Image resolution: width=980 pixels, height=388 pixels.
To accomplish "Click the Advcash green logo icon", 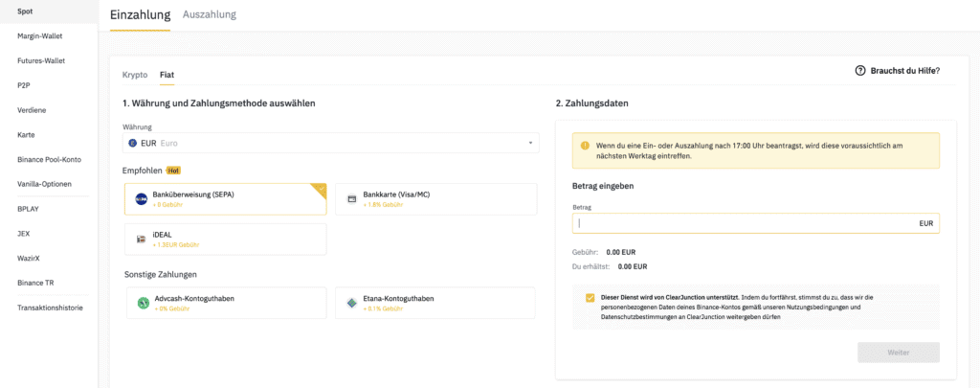I will pyautogui.click(x=143, y=304).
